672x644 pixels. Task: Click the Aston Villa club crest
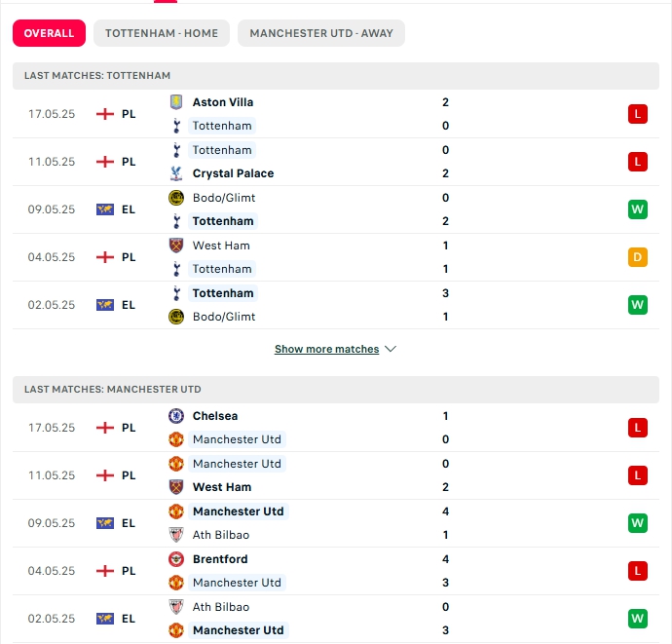(176, 102)
